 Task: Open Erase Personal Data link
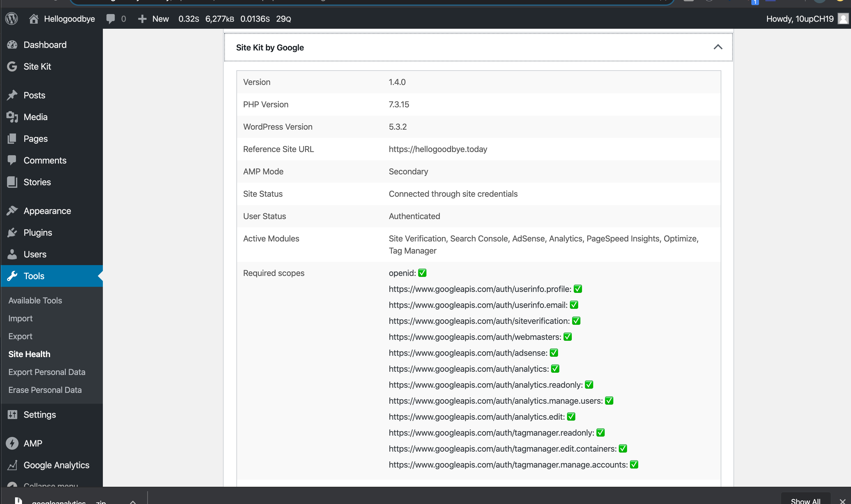[x=45, y=390]
